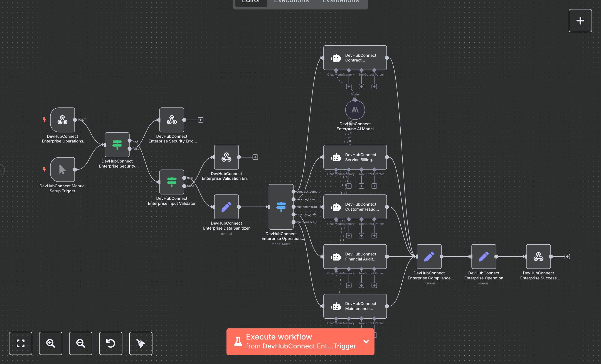Image resolution: width=601 pixels, height=364 pixels.
Task: Select the DevHubConnect Enterprise Input Validator node
Action: click(x=172, y=182)
